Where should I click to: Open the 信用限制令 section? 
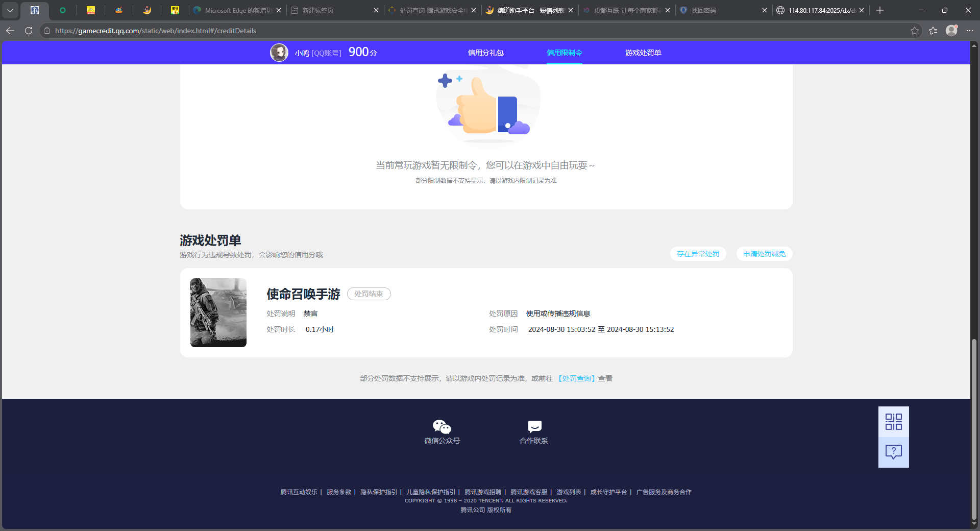[x=564, y=53]
